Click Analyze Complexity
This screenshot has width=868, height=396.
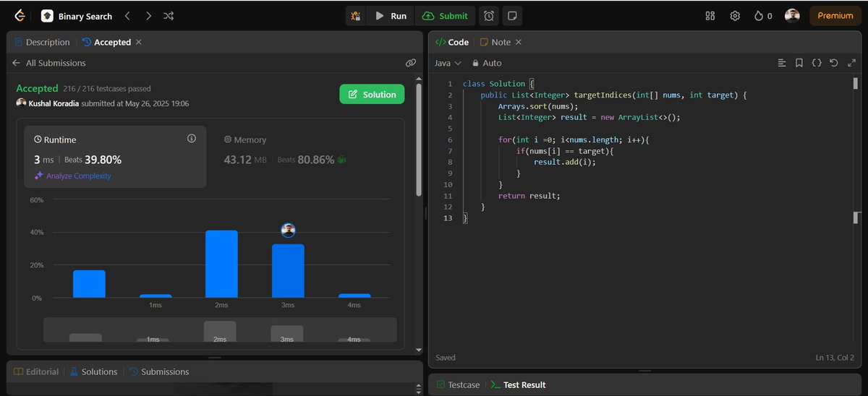(72, 176)
